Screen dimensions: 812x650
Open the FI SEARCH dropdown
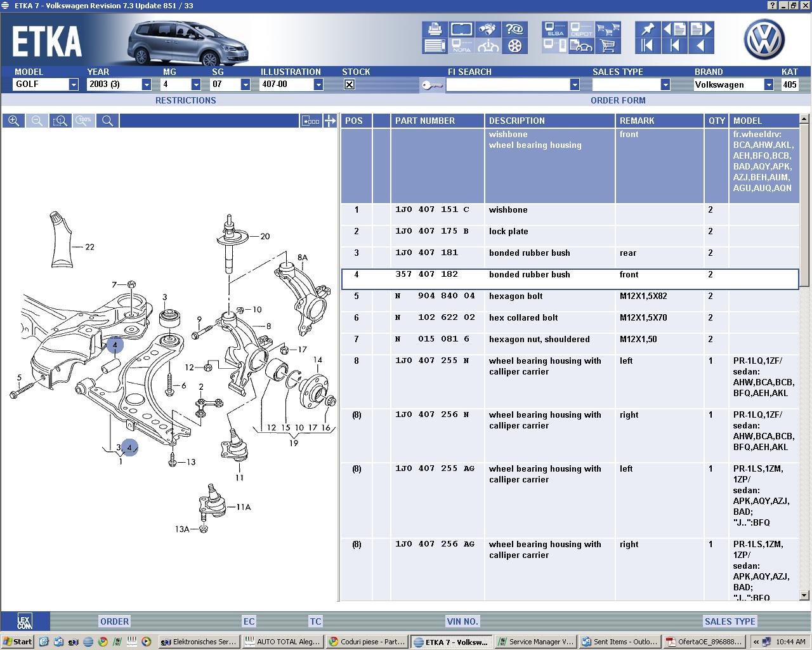pyautogui.click(x=575, y=84)
